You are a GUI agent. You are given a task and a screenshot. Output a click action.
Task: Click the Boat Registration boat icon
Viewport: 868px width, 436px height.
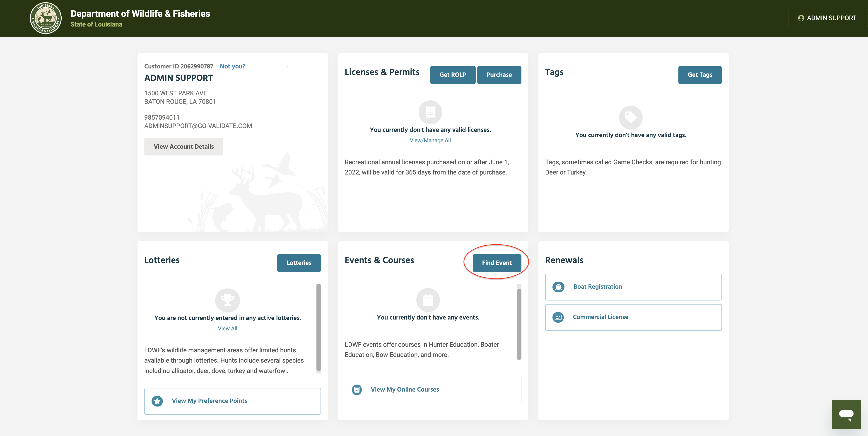(x=558, y=287)
